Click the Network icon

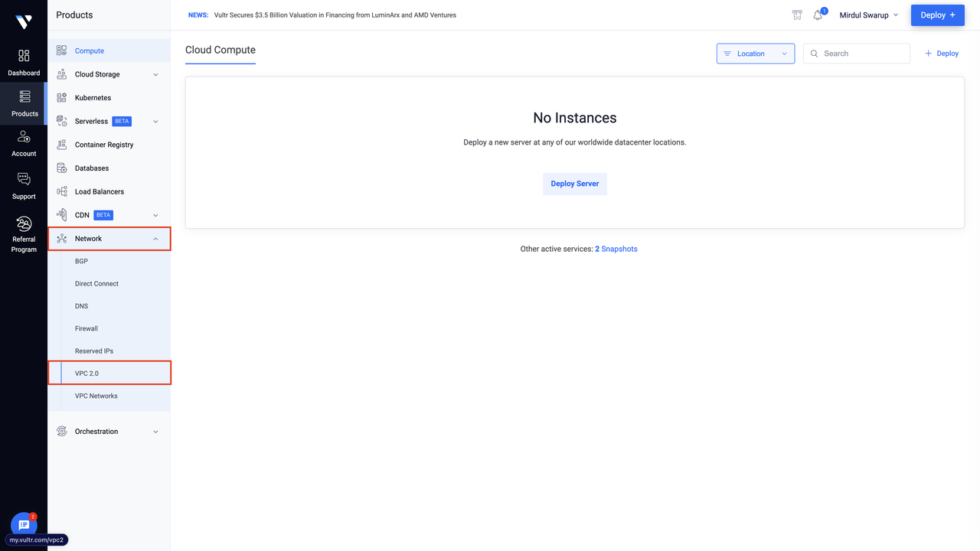tap(61, 239)
